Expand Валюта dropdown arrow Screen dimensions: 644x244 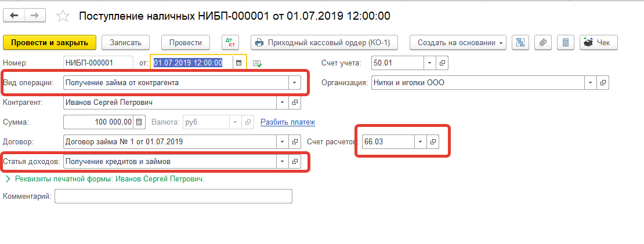pyautogui.click(x=236, y=122)
